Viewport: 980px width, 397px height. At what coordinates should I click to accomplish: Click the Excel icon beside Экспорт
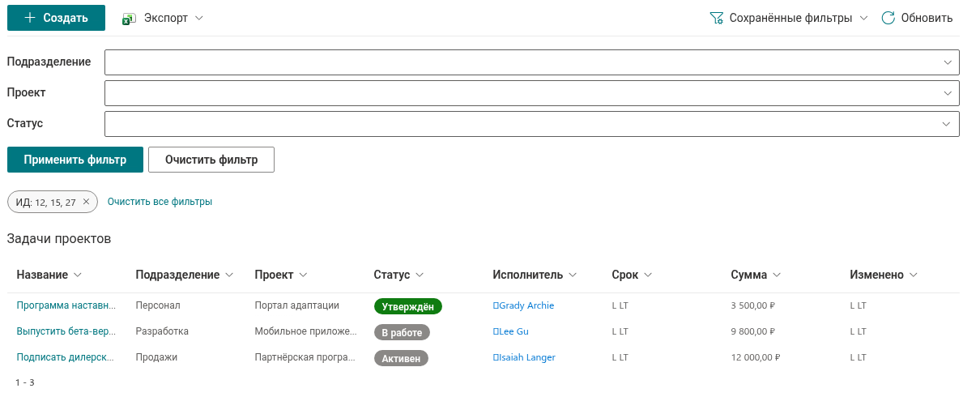coord(128,19)
